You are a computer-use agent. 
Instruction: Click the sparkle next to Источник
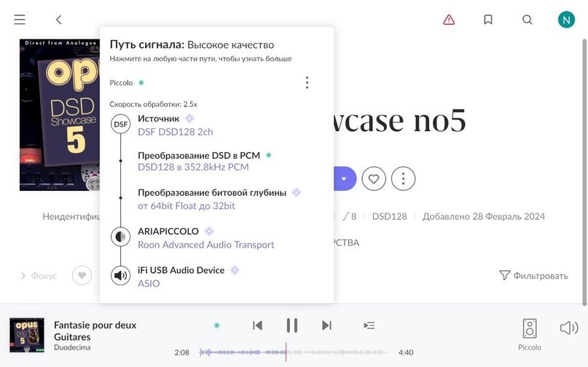click(189, 119)
